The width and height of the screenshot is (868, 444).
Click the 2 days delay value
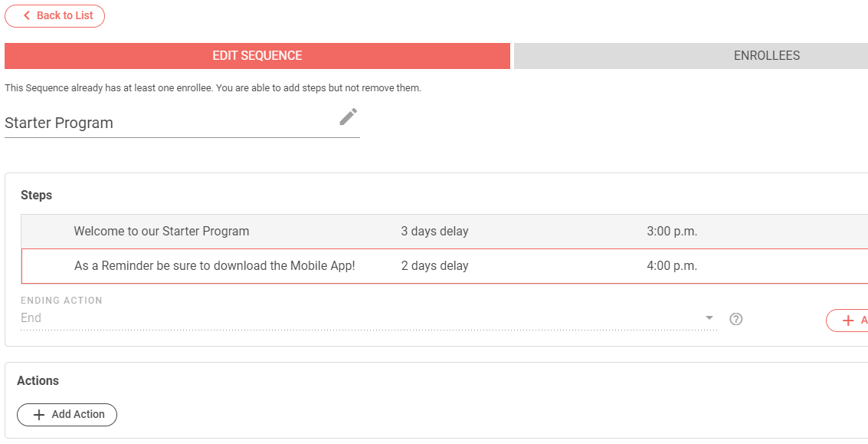434,266
